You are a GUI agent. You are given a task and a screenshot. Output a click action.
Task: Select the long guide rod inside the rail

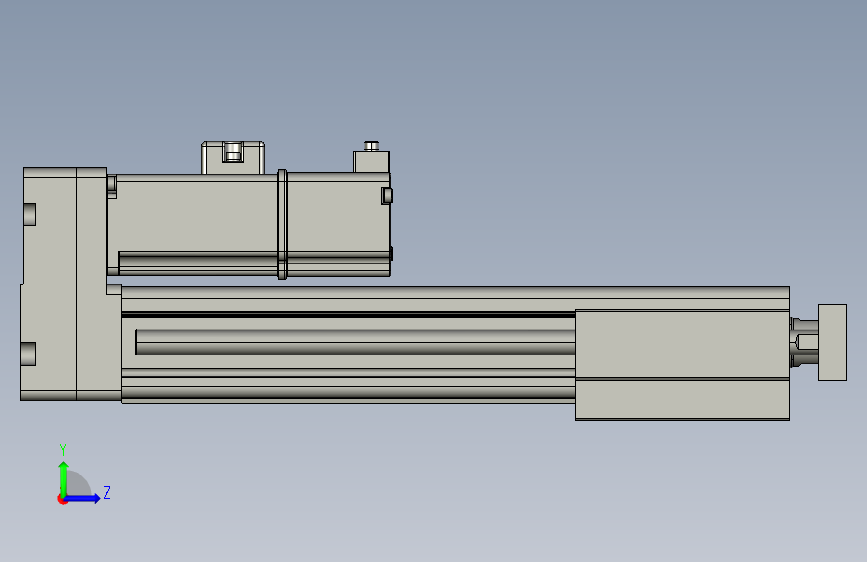355,342
